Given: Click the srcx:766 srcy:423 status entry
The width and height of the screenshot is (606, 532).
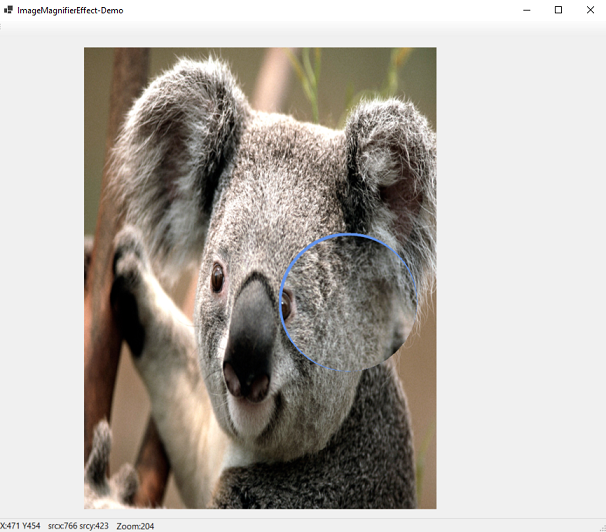Looking at the screenshot, I should [x=78, y=526].
